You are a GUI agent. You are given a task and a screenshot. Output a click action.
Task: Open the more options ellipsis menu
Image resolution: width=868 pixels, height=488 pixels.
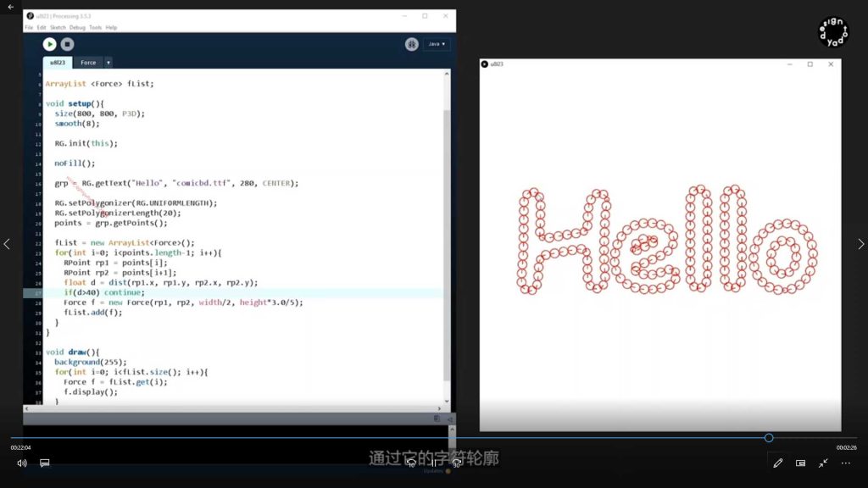[x=845, y=463]
